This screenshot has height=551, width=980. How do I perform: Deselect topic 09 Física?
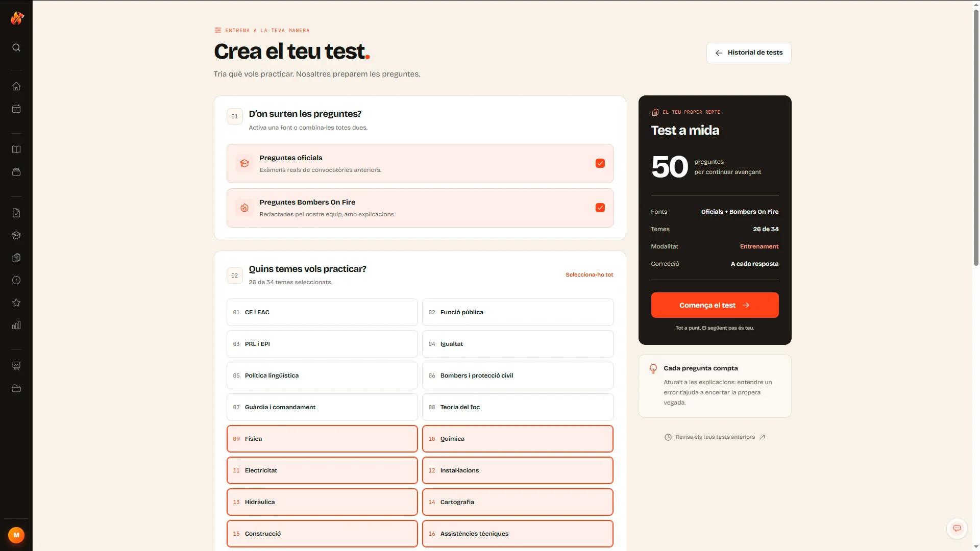[322, 439]
